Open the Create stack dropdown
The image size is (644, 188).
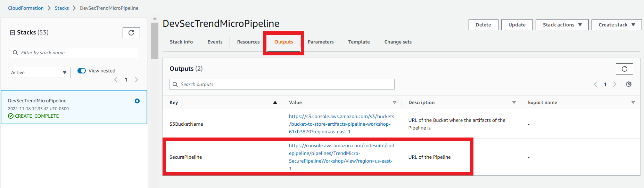(617, 25)
